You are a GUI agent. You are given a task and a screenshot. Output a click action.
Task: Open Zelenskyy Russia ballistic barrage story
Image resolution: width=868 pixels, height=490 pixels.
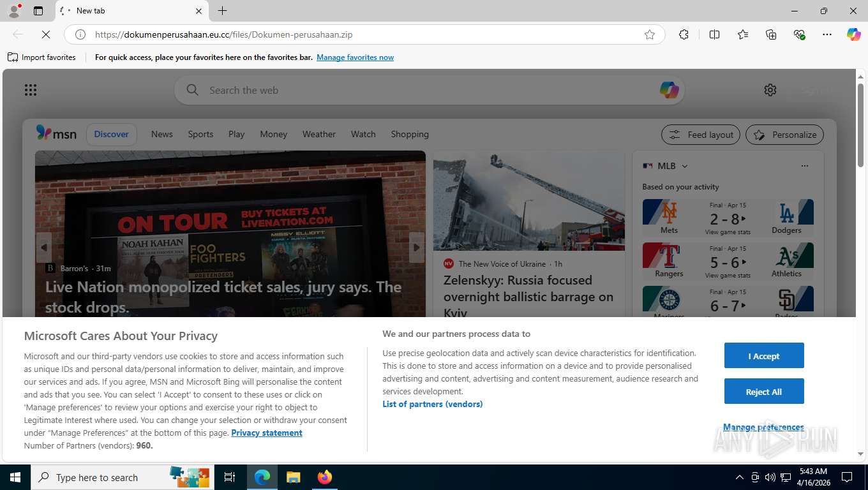[x=528, y=296]
